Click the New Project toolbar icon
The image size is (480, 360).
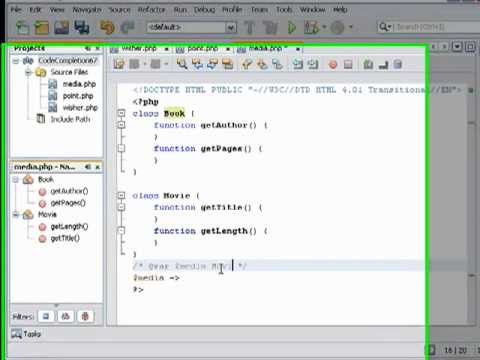(x=42, y=27)
